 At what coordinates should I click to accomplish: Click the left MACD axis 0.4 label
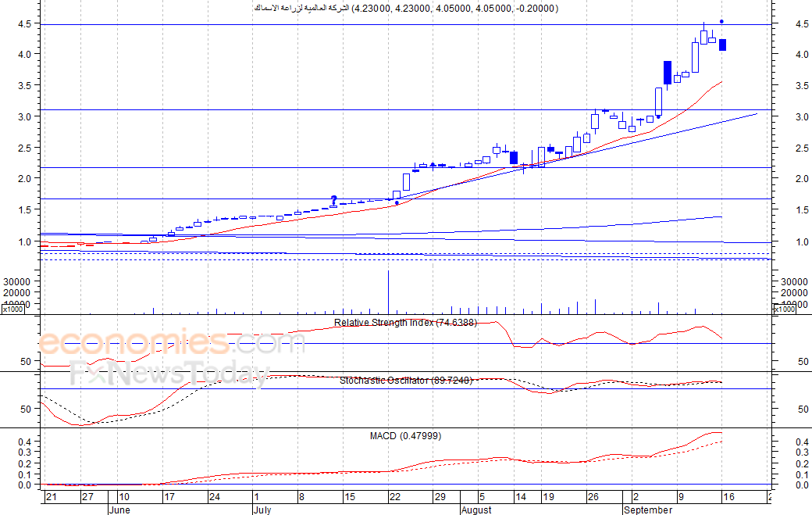click(x=25, y=442)
